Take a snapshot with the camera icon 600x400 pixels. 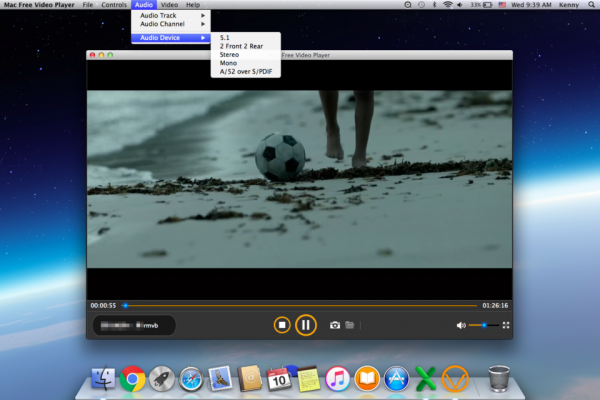(x=335, y=325)
